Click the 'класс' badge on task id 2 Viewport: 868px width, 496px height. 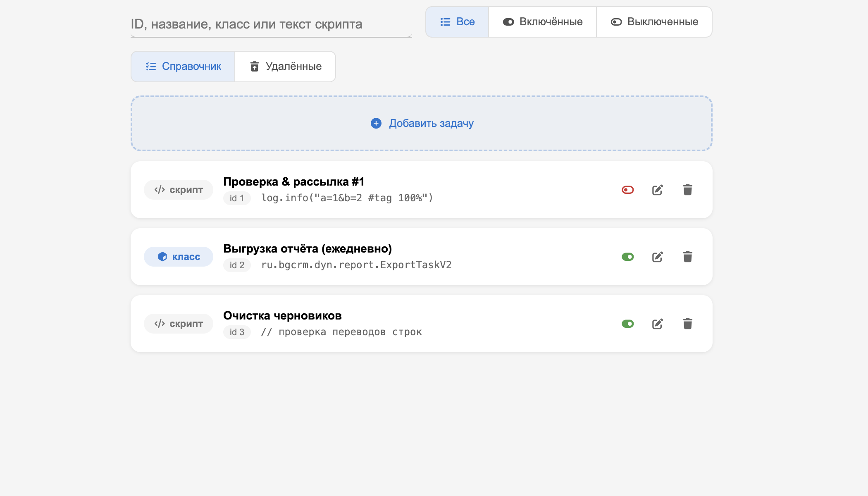tap(179, 257)
